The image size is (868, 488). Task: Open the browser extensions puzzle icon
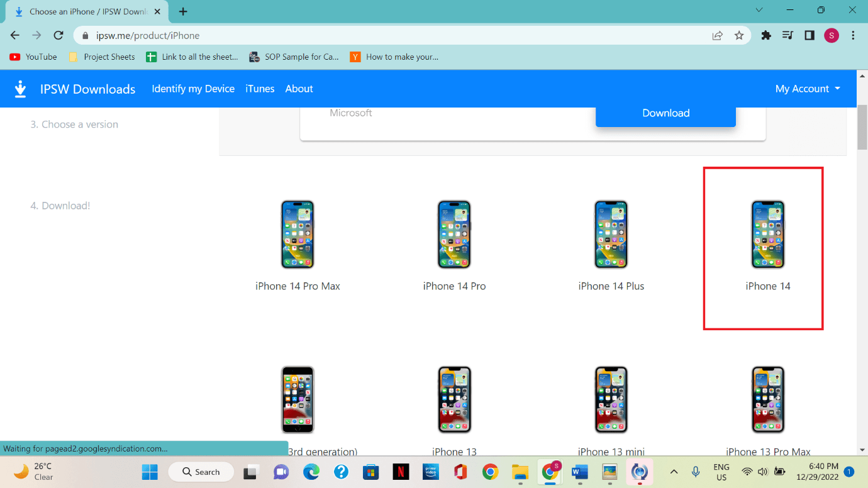pyautogui.click(x=766, y=35)
